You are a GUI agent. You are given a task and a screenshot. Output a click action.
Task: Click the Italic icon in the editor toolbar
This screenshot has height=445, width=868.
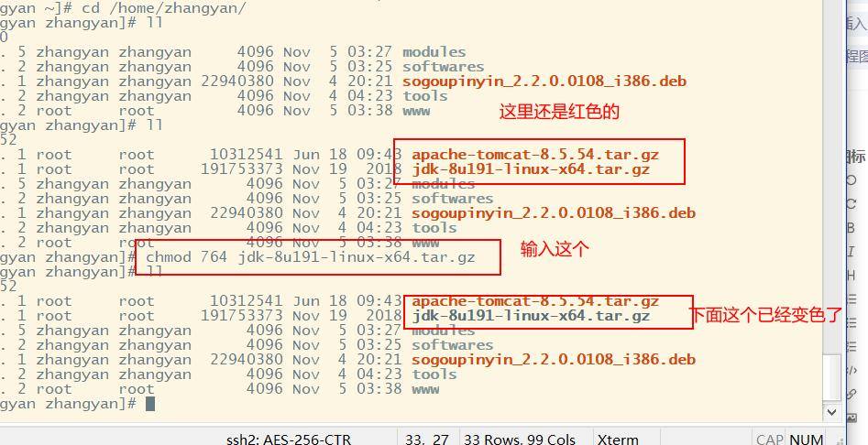(x=852, y=252)
